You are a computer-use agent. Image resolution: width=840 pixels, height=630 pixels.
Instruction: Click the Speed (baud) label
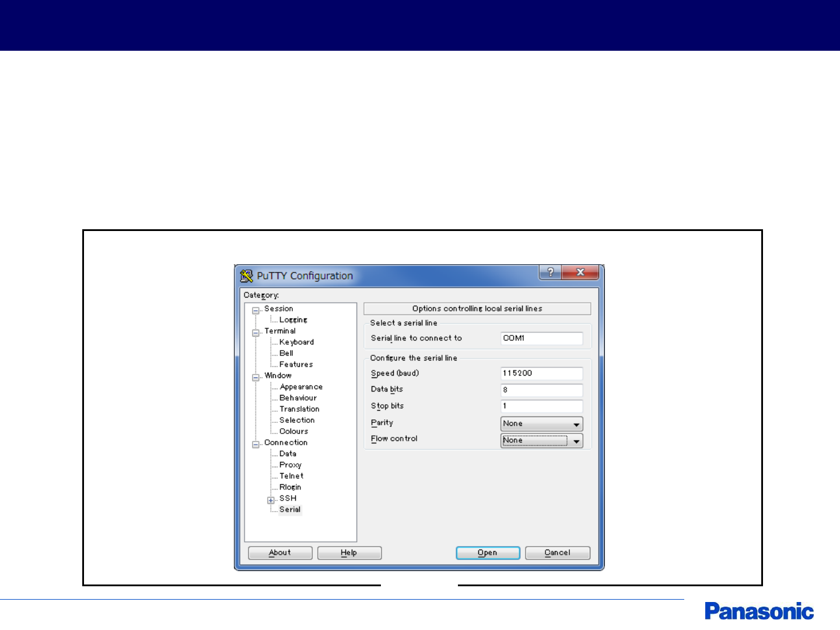click(x=395, y=373)
